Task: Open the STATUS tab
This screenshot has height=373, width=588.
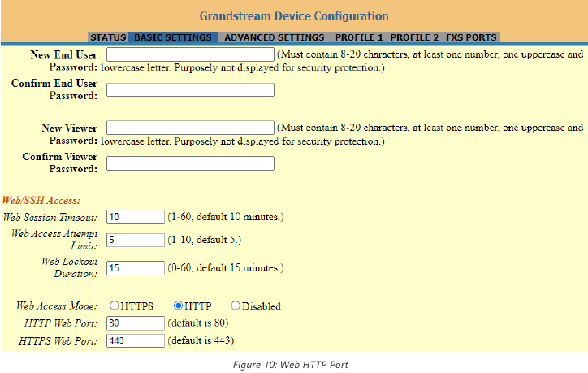Action: (108, 37)
